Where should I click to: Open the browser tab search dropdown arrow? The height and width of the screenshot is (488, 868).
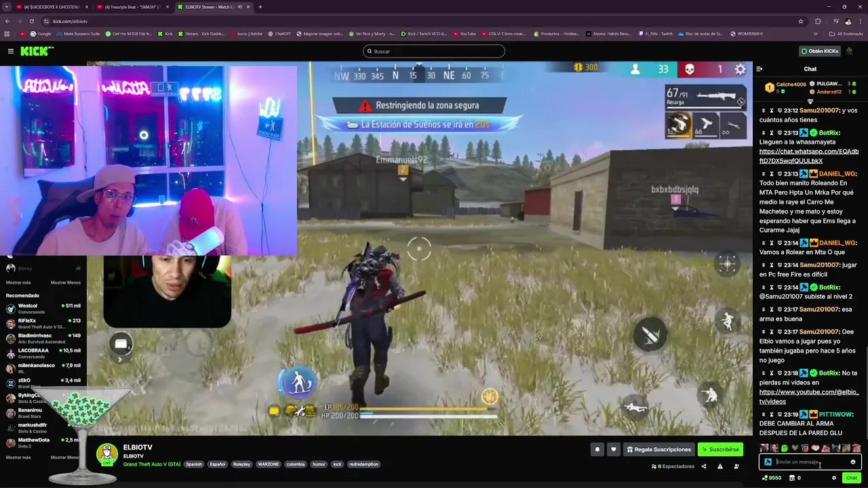point(7,7)
